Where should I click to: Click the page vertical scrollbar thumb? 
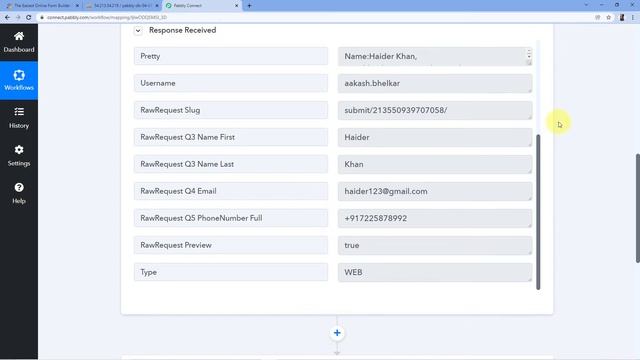coord(638,208)
